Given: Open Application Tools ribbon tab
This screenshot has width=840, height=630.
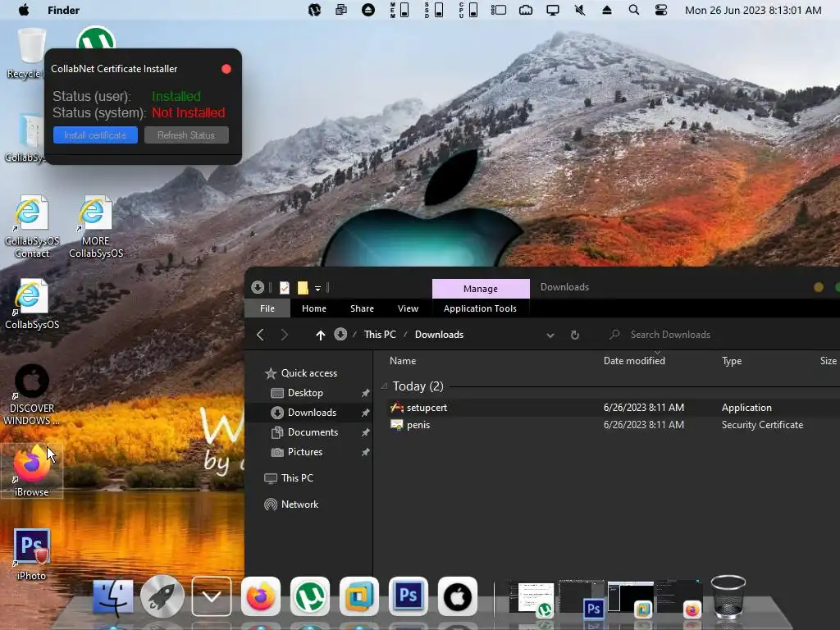Looking at the screenshot, I should [480, 308].
